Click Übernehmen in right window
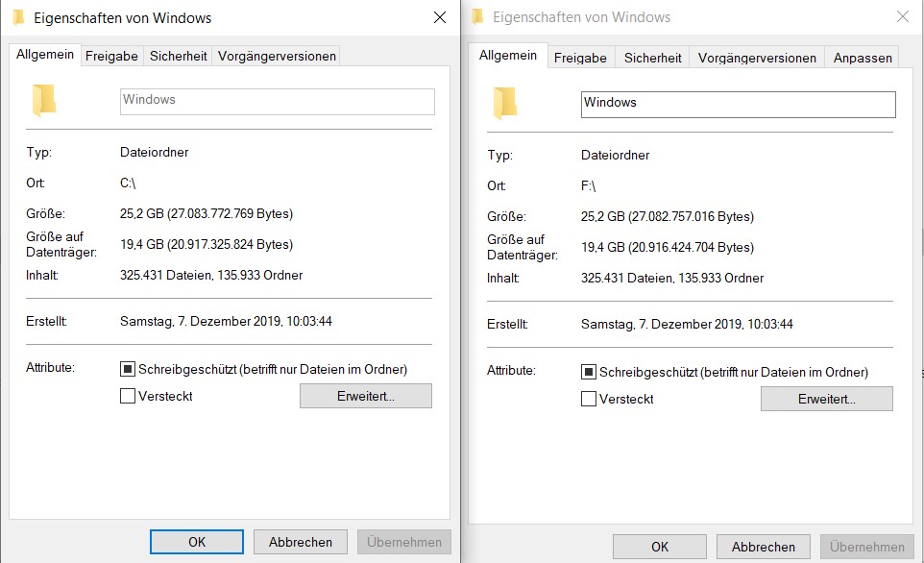The height and width of the screenshot is (563, 924). [866, 547]
